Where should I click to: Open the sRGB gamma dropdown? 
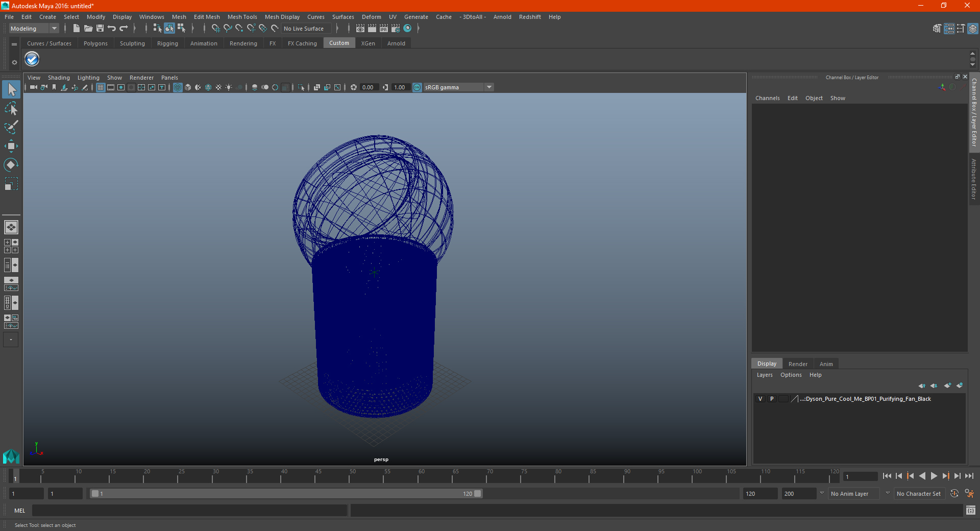click(x=458, y=87)
